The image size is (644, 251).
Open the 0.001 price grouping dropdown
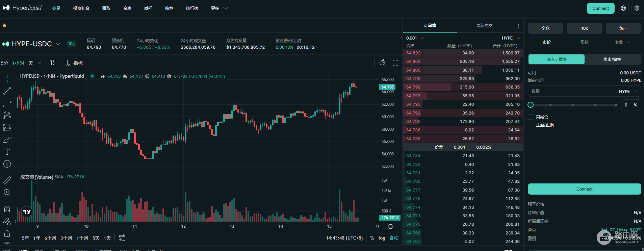coord(415,38)
